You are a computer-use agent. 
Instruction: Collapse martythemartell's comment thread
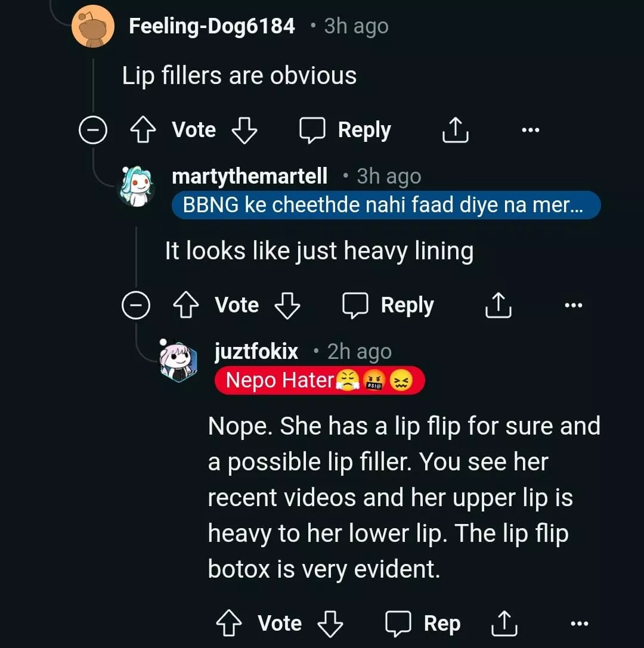coord(135,305)
